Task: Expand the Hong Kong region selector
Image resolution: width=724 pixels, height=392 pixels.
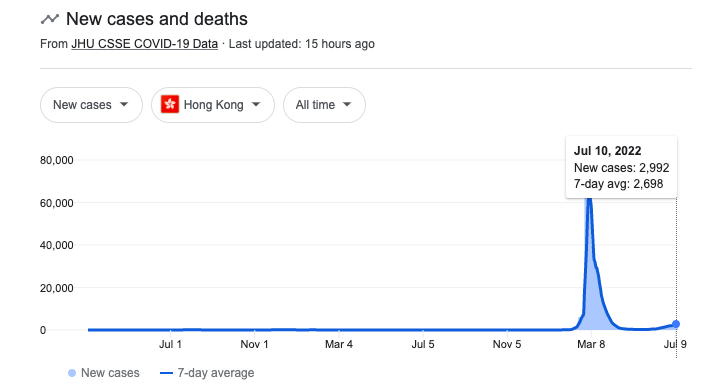Action: point(213,105)
